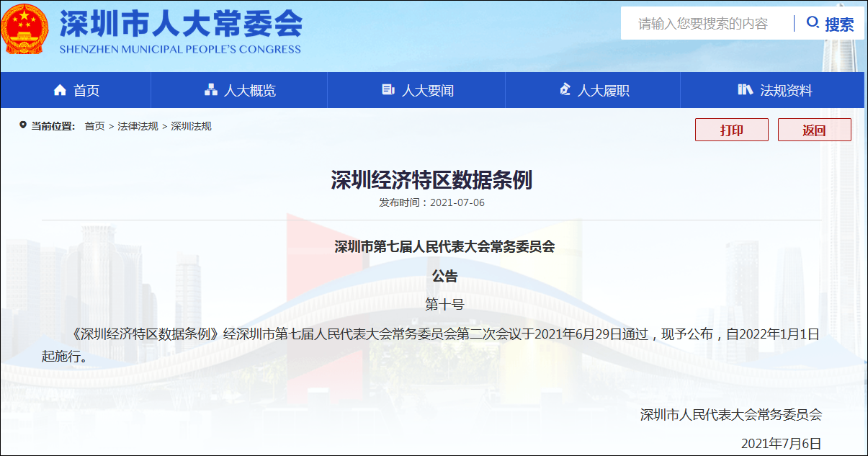Focus the search input field
This screenshot has width=868, height=456.
707,24
